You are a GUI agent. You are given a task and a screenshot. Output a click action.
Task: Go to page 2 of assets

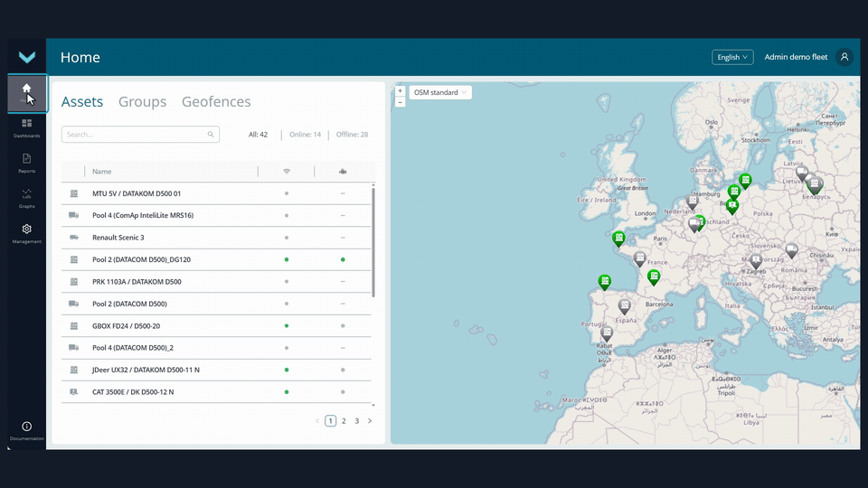pos(344,421)
